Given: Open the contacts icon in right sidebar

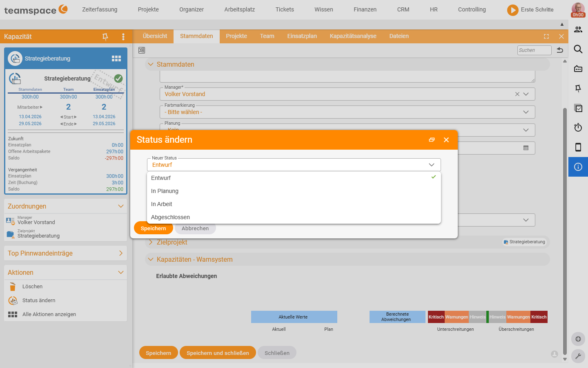Looking at the screenshot, I should 578,29.
